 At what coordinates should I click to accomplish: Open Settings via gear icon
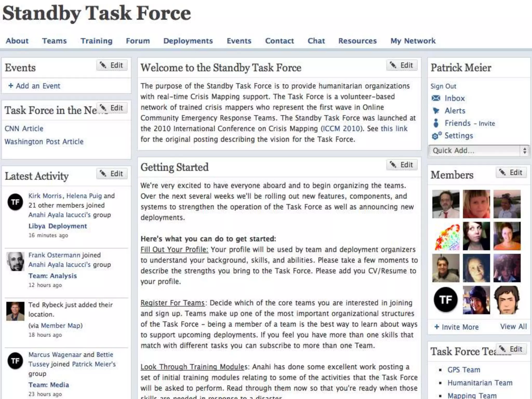click(436, 136)
